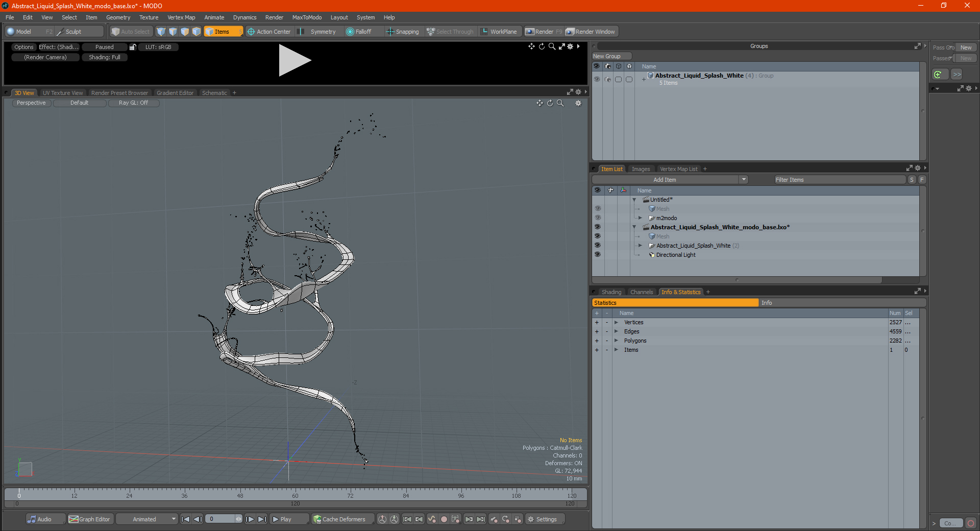Open WorkPlane options
Image resolution: width=980 pixels, height=531 pixels.
(499, 32)
